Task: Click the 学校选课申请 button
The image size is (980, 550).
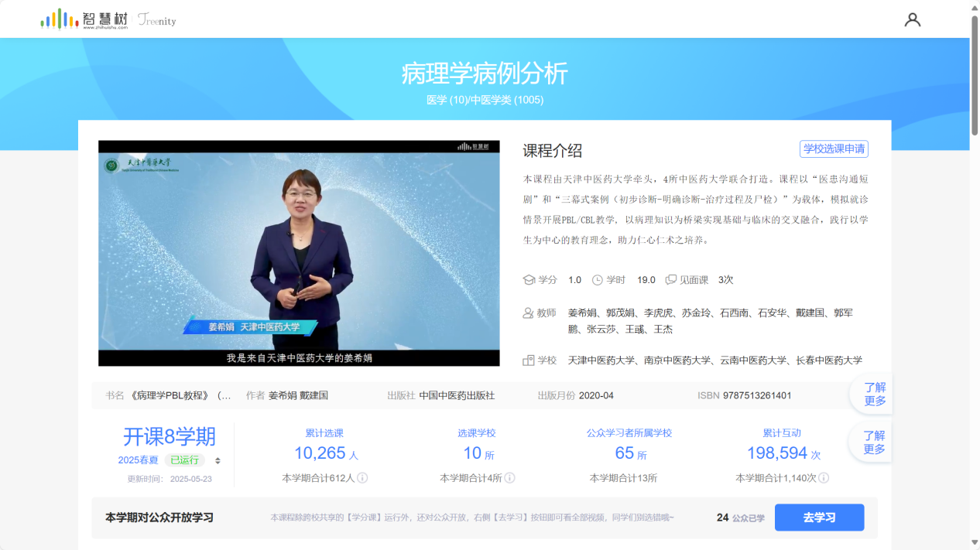Action: pos(834,149)
